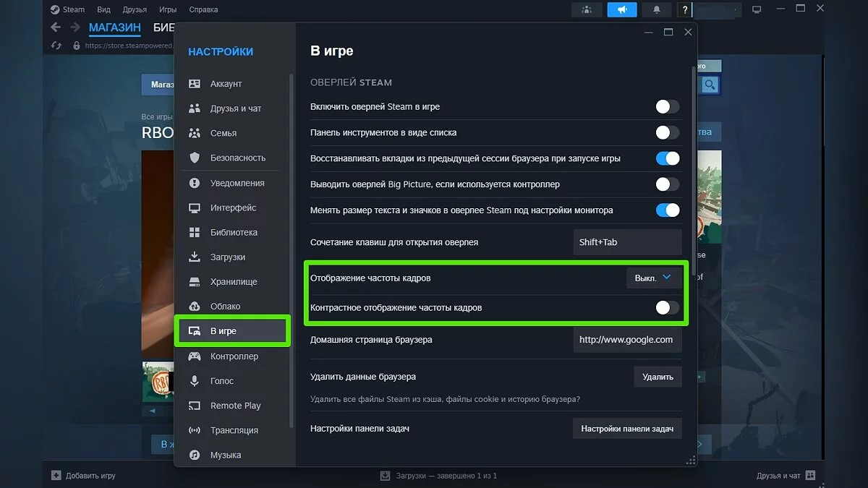The image size is (868, 488).
Task: Click the Steam announcements megaphone icon
Action: coord(621,9)
